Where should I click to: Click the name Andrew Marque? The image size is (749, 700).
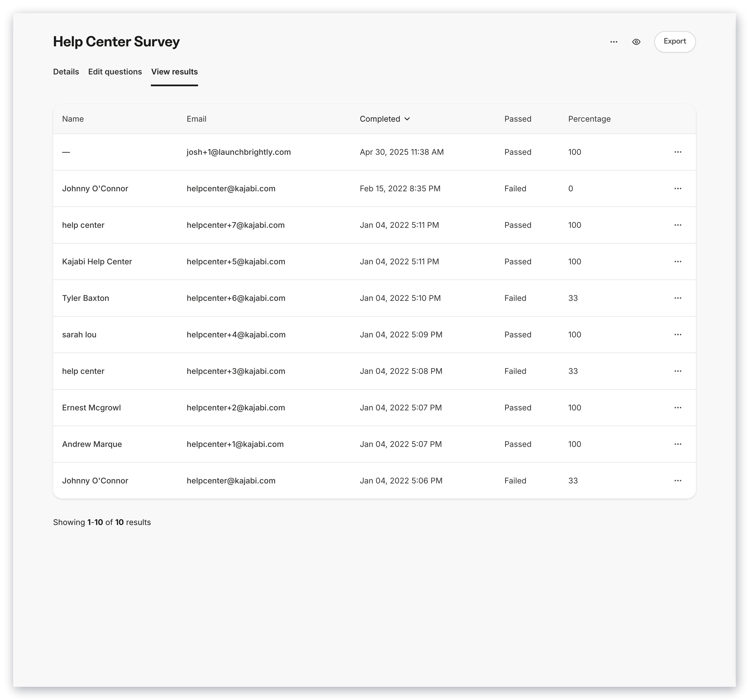(92, 444)
